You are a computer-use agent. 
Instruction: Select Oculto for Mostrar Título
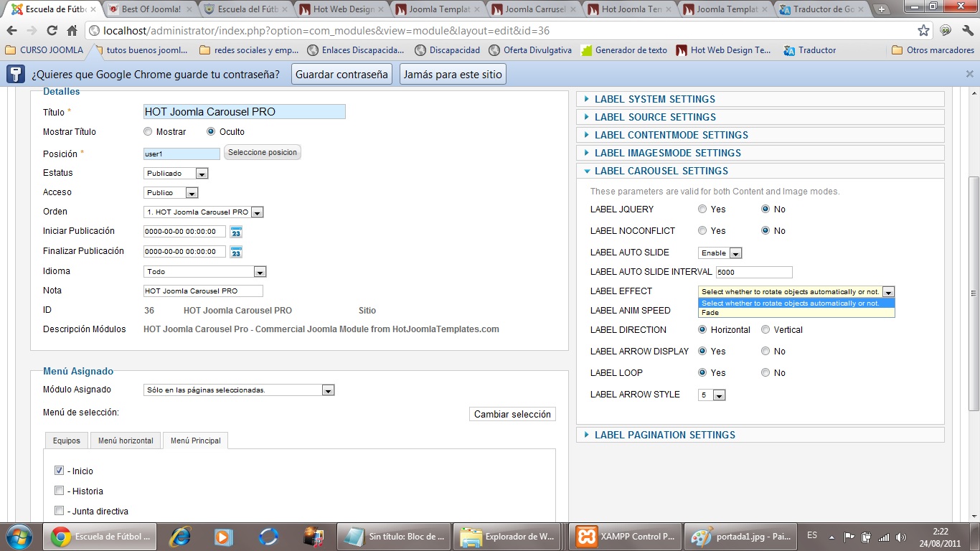click(x=211, y=132)
